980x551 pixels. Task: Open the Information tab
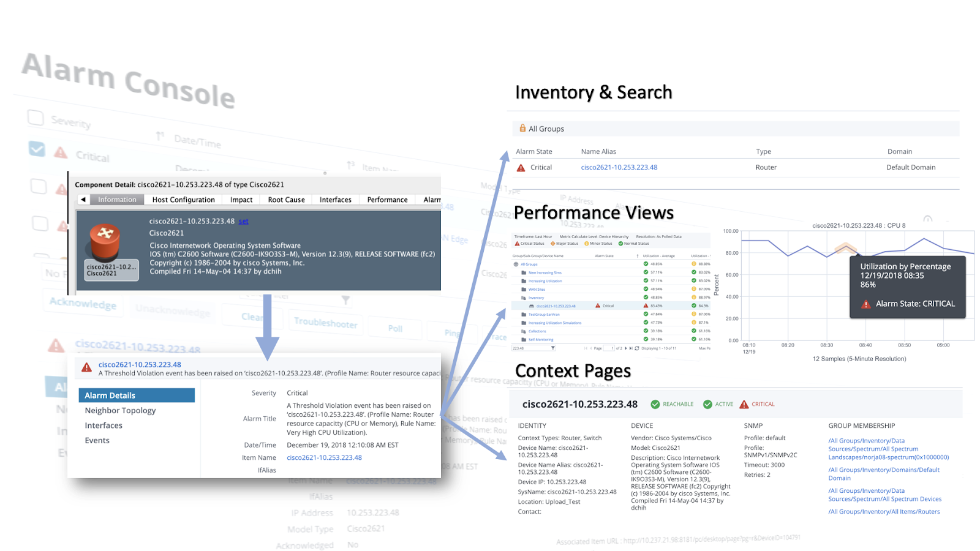click(x=117, y=200)
